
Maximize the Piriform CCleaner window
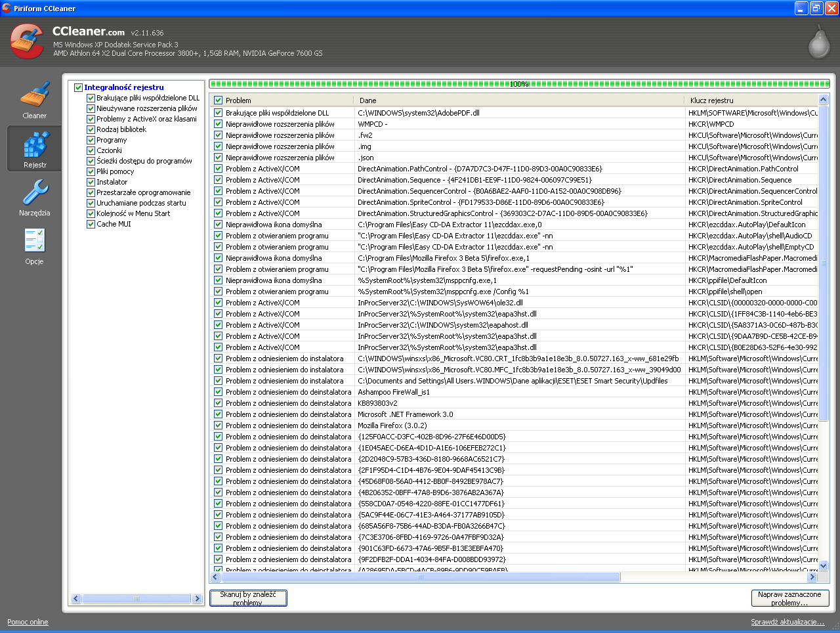pos(816,8)
